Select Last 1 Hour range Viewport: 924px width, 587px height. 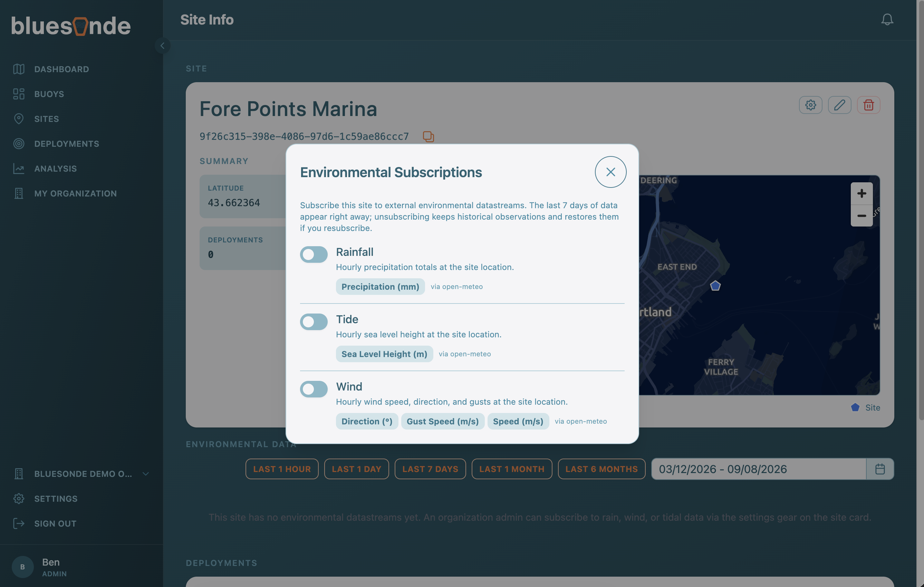pos(282,469)
